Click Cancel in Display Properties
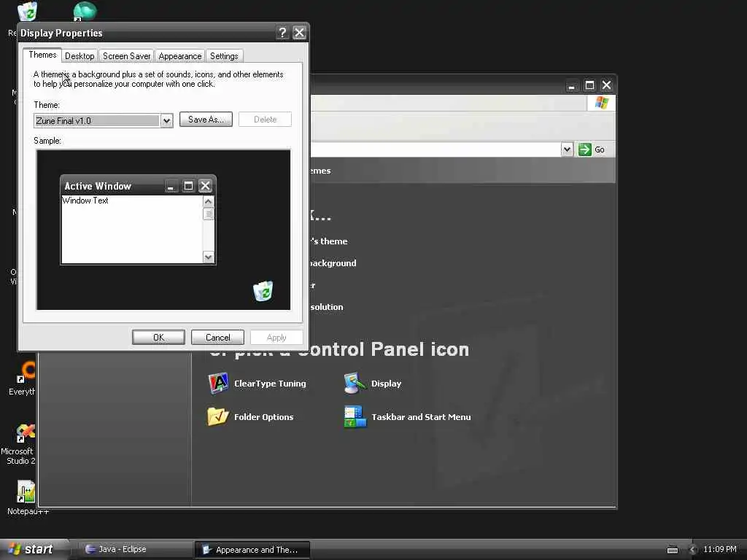The image size is (747, 560). coord(217,337)
